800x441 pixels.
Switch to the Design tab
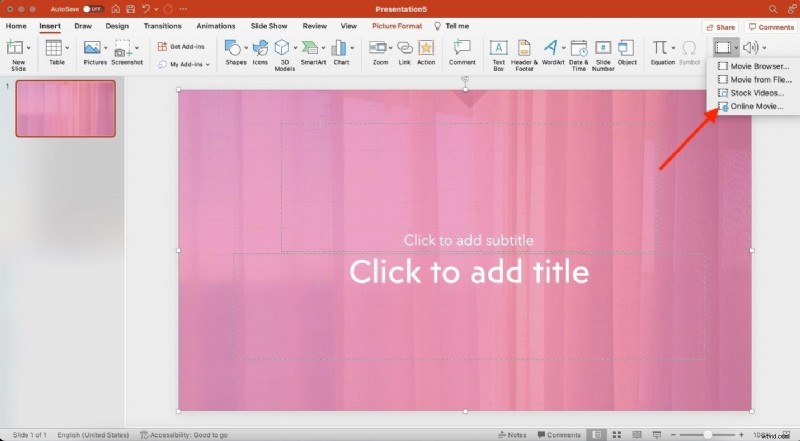117,26
